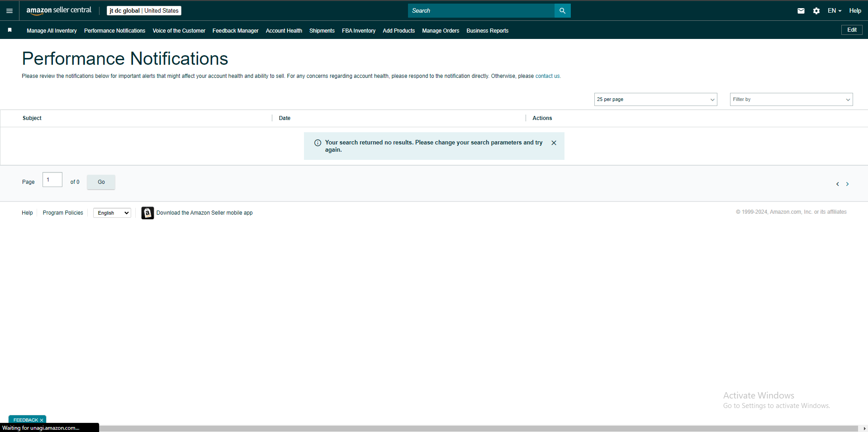The height and width of the screenshot is (432, 868).
Task: Click the Edit favorites button
Action: pyautogui.click(x=852, y=30)
